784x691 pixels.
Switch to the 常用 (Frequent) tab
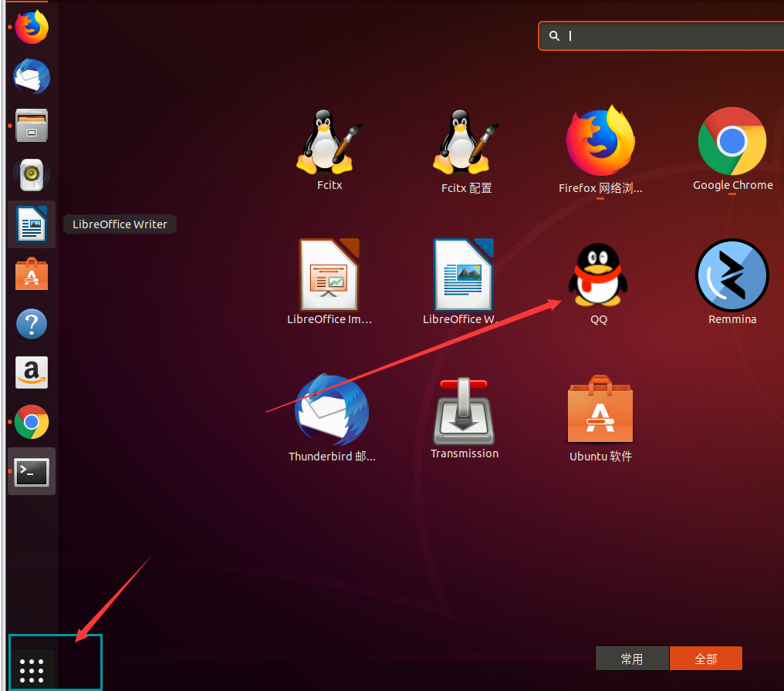click(x=632, y=659)
